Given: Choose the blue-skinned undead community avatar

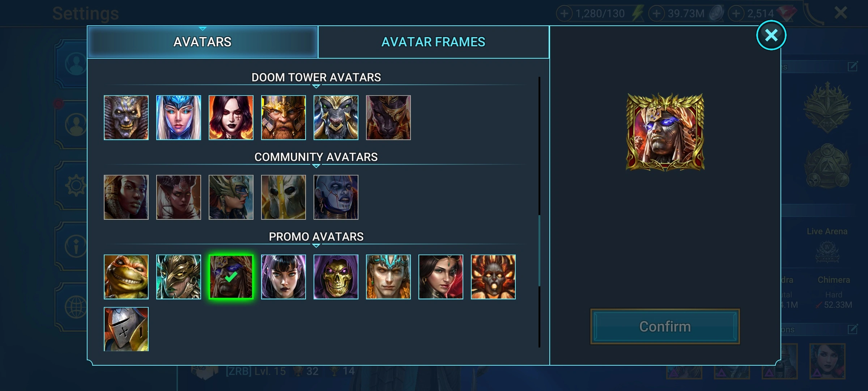Looking at the screenshot, I should pos(336,197).
